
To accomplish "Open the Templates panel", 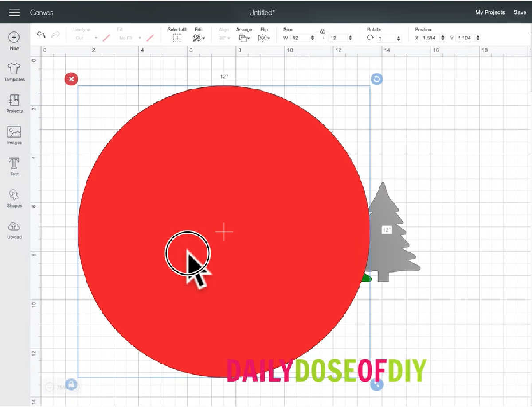I will 14,69.
